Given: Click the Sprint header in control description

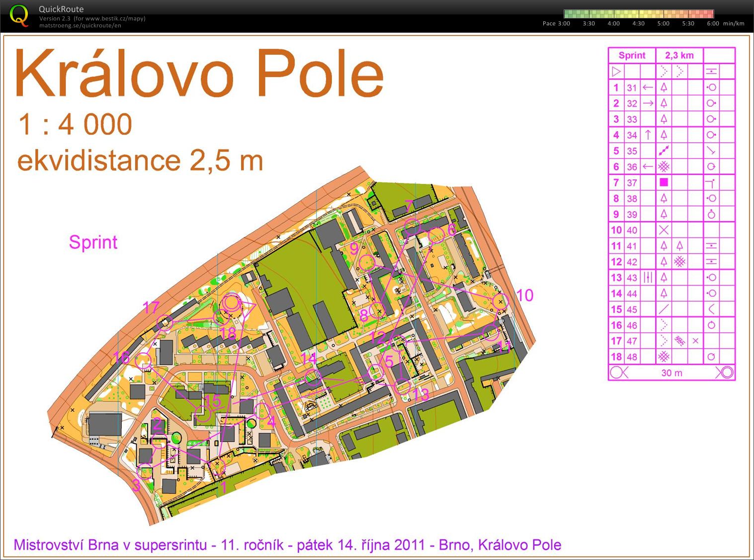Looking at the screenshot, I should (632, 55).
